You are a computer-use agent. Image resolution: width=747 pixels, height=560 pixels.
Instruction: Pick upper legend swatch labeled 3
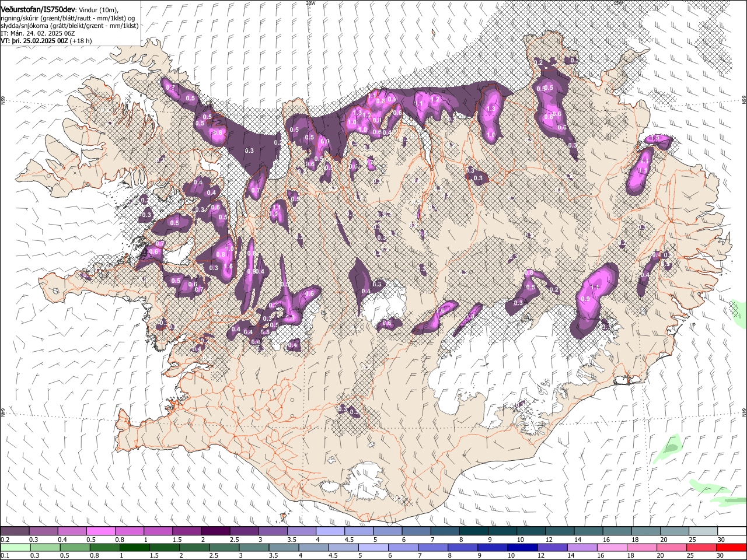pyautogui.click(x=273, y=531)
